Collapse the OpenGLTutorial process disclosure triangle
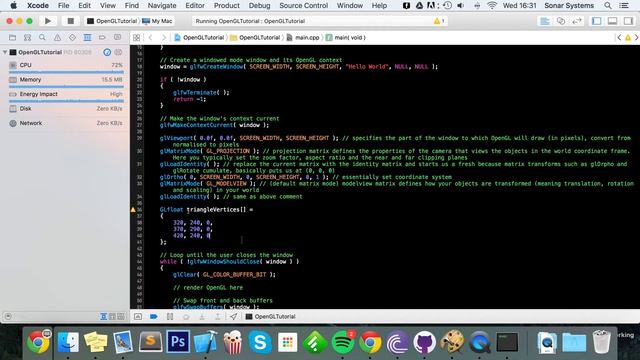The width and height of the screenshot is (640, 360). click(5, 52)
